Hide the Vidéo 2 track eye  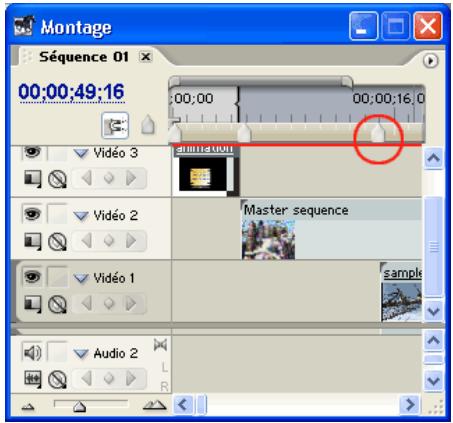coord(32,214)
